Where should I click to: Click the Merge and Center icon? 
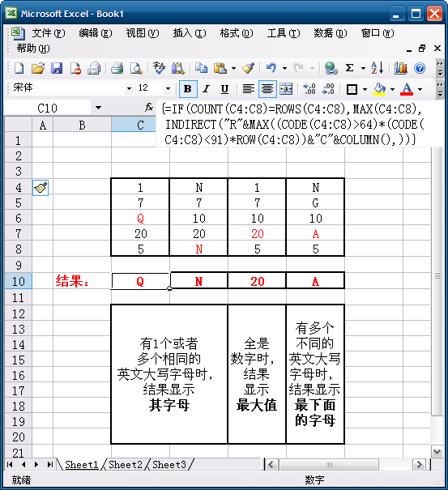286,89
